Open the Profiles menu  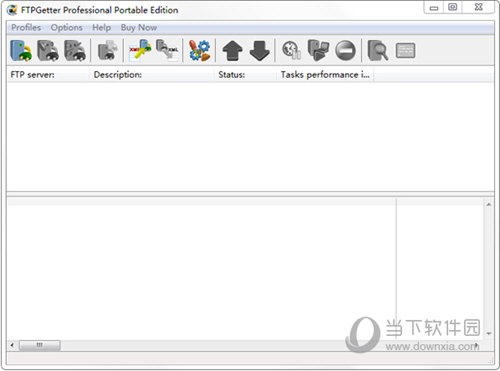pyautogui.click(x=26, y=27)
